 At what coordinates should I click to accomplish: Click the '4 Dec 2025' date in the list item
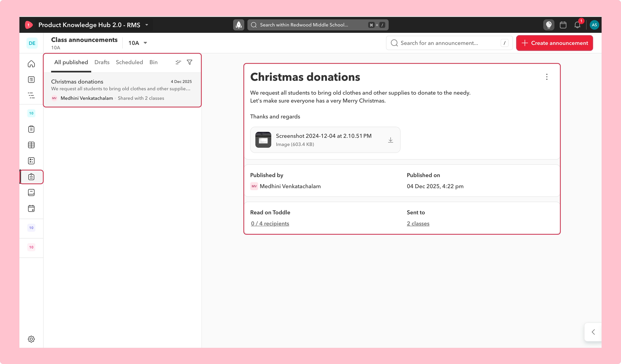(x=181, y=82)
